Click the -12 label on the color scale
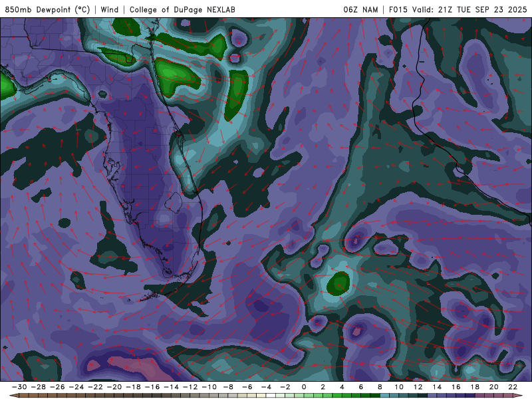Viewport: 532px width, 399px height. coord(190,387)
